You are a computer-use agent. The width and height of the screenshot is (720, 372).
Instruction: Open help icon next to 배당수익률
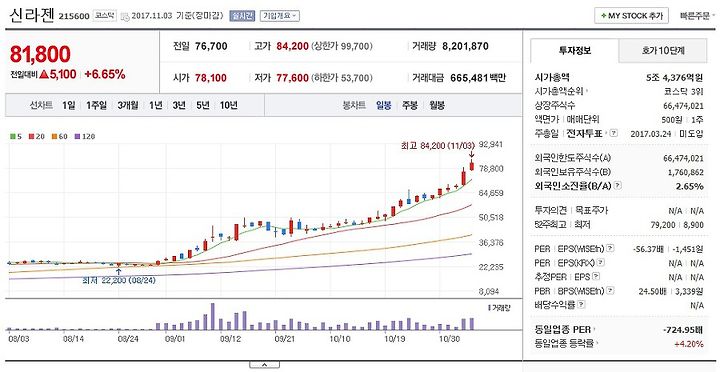581,304
